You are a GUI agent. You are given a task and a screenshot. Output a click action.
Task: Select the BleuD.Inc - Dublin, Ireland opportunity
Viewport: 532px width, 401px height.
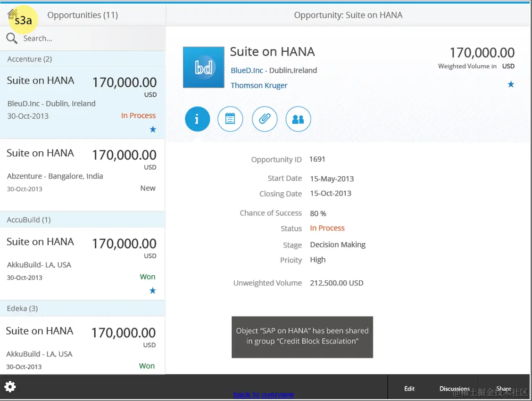pyautogui.click(x=83, y=102)
